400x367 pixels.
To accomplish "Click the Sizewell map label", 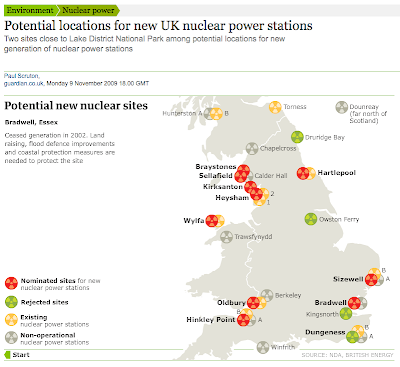I will (x=348, y=279).
